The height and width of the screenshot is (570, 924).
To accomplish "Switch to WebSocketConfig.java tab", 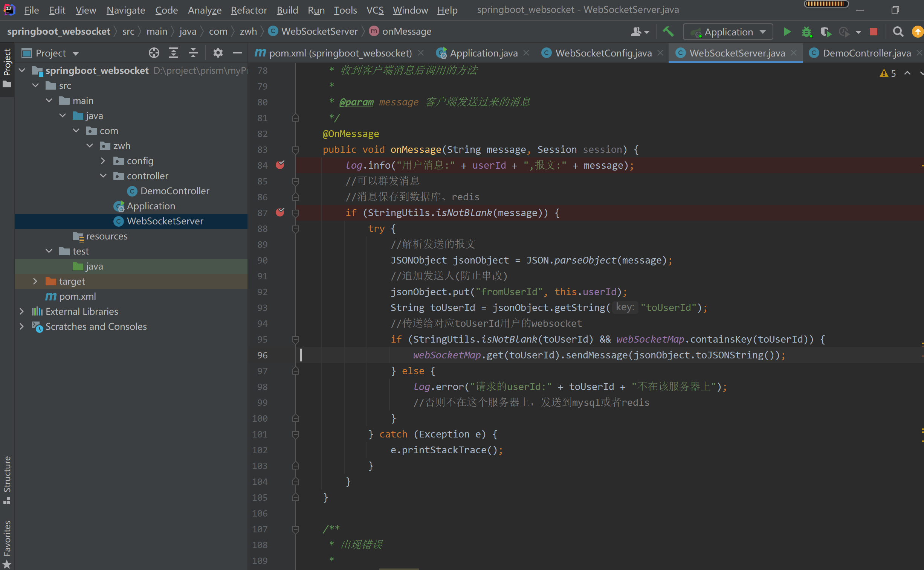I will (x=603, y=53).
